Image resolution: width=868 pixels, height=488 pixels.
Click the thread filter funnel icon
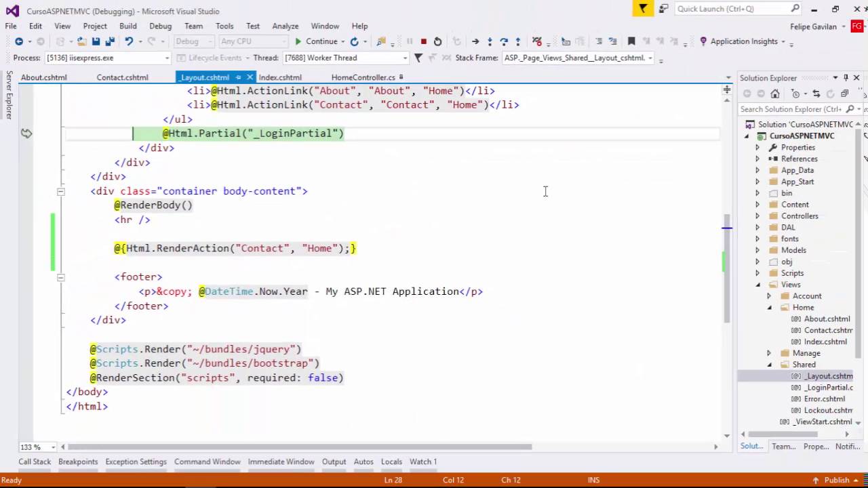(x=418, y=58)
